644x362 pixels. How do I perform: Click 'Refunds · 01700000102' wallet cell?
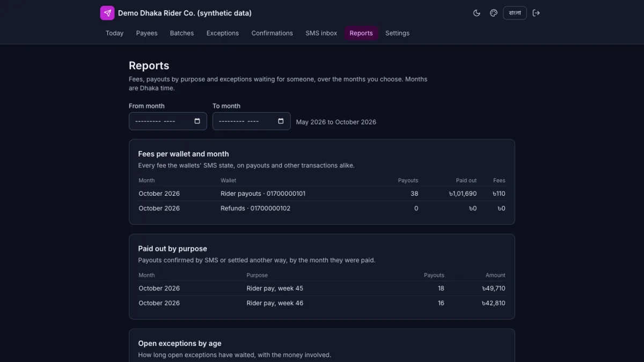(255, 209)
